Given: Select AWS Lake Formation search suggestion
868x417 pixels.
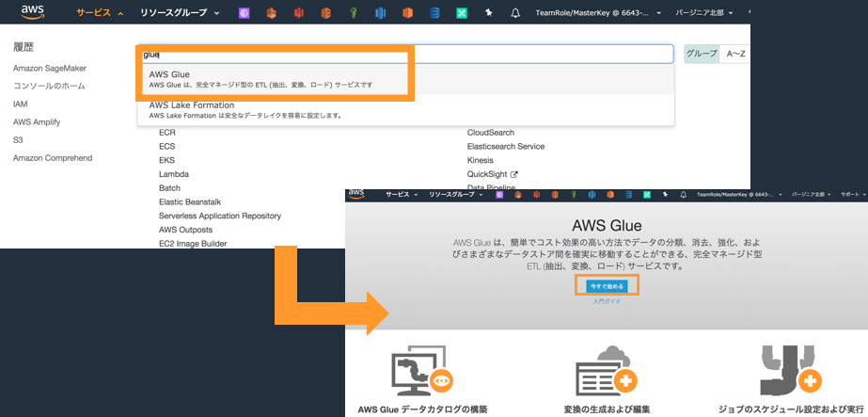Looking at the screenshot, I should click(405, 109).
